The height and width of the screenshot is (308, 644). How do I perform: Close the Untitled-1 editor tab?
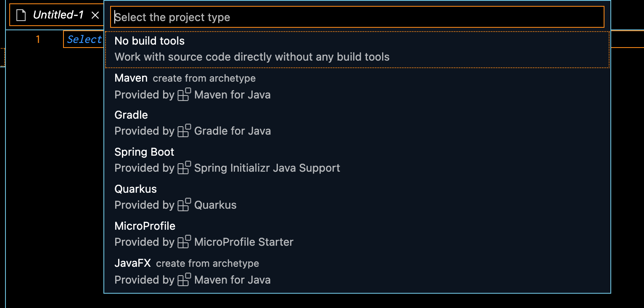click(95, 16)
